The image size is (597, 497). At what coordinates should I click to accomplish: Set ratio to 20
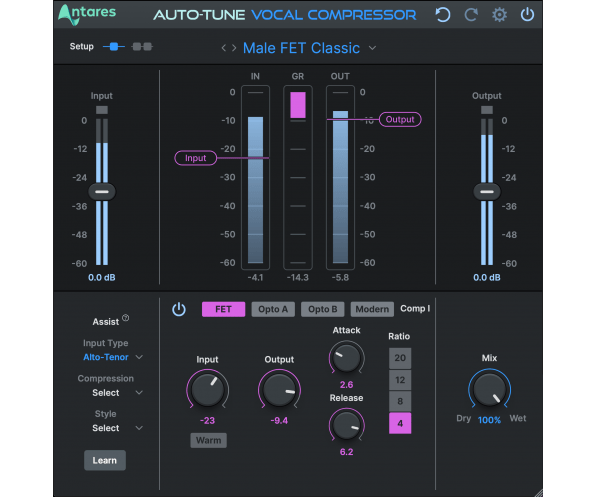400,358
